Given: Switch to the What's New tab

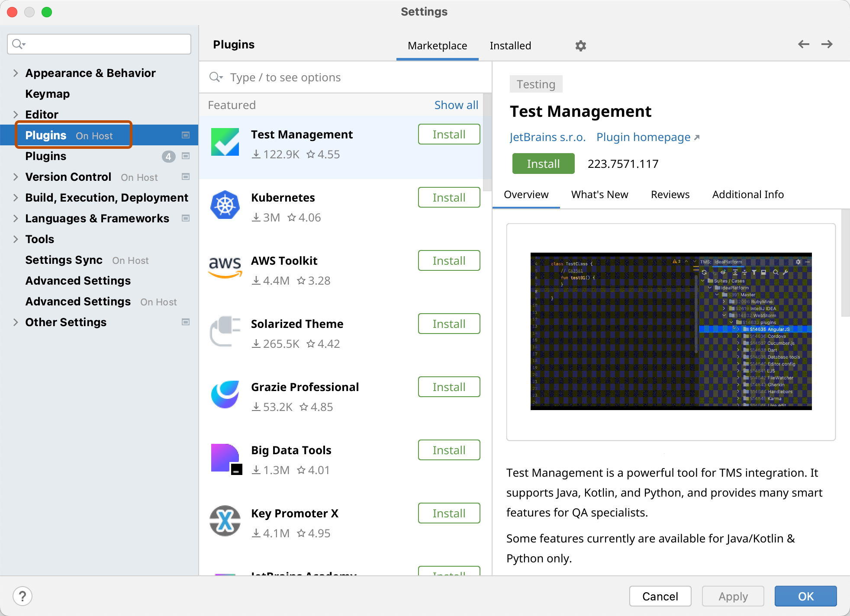Looking at the screenshot, I should click(x=600, y=195).
